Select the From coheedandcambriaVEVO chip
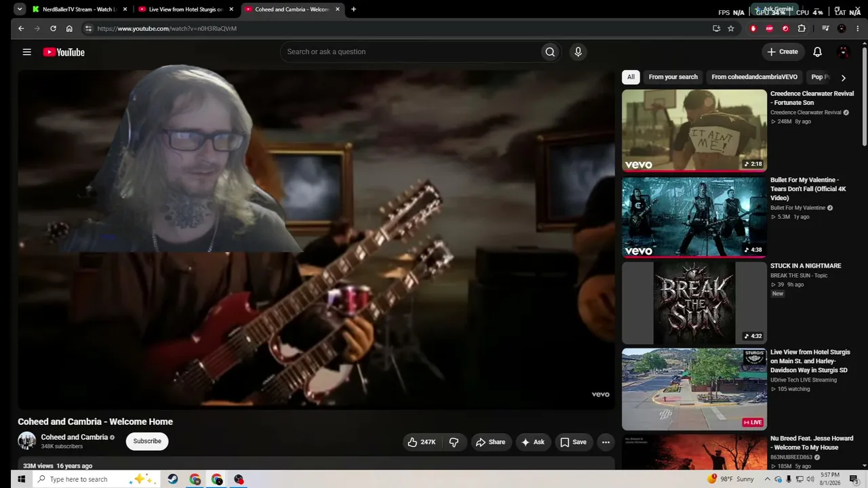The height and width of the screenshot is (488, 868). [x=754, y=77]
